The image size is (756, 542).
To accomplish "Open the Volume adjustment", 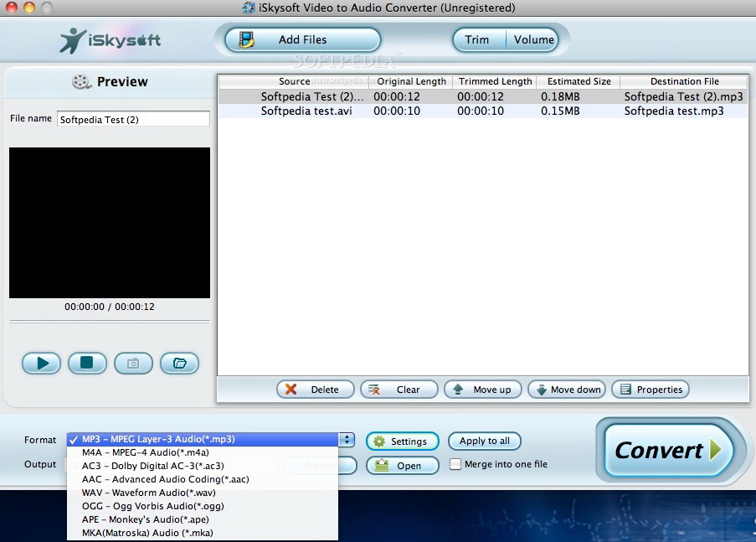I will pyautogui.click(x=532, y=39).
